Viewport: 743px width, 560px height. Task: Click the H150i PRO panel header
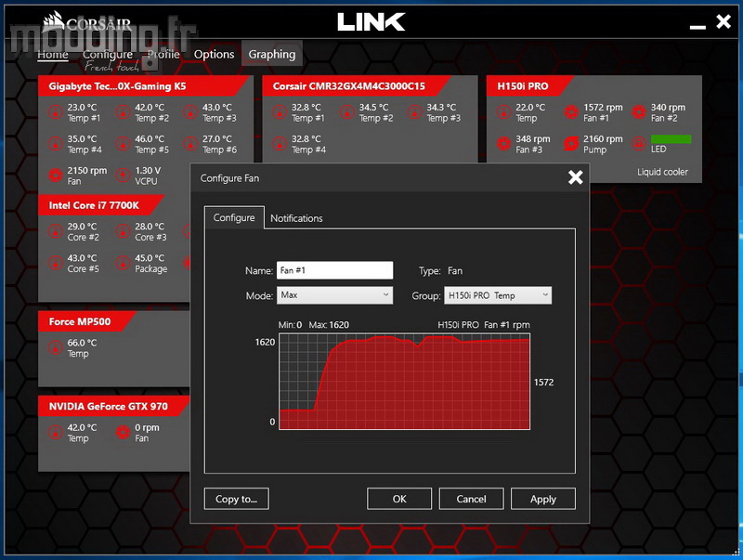(x=529, y=86)
